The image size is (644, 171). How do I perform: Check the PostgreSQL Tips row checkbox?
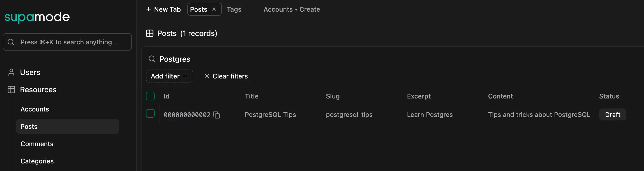pyautogui.click(x=150, y=114)
